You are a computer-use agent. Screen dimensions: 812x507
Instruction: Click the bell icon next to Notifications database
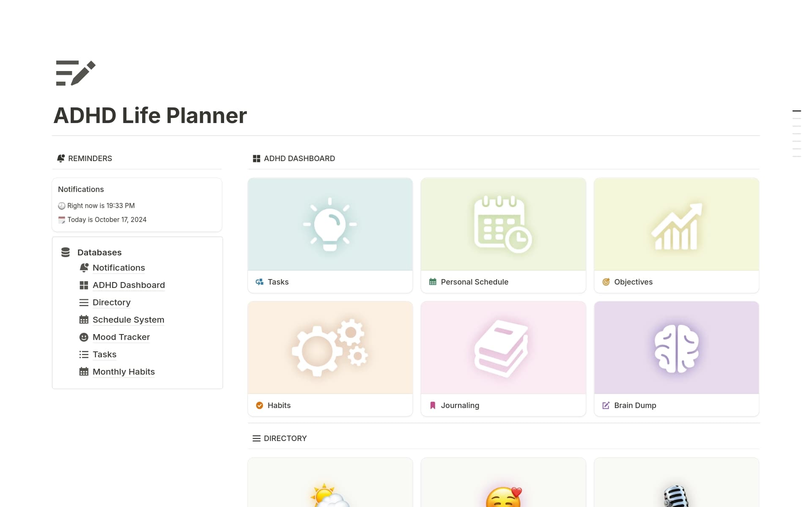(83, 267)
